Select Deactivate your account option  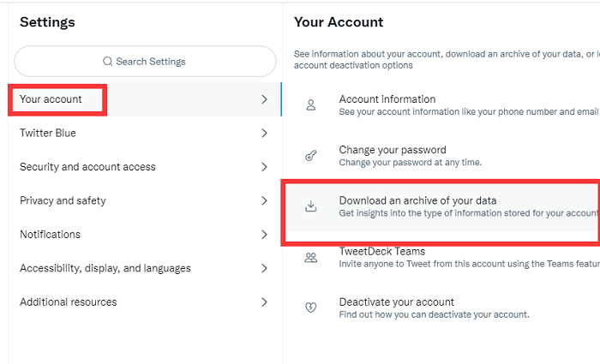pyautogui.click(x=396, y=302)
